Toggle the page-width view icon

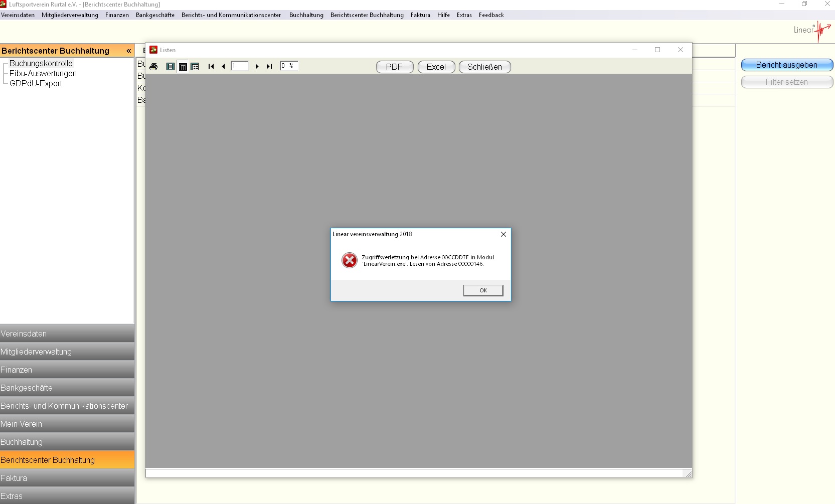click(x=183, y=67)
